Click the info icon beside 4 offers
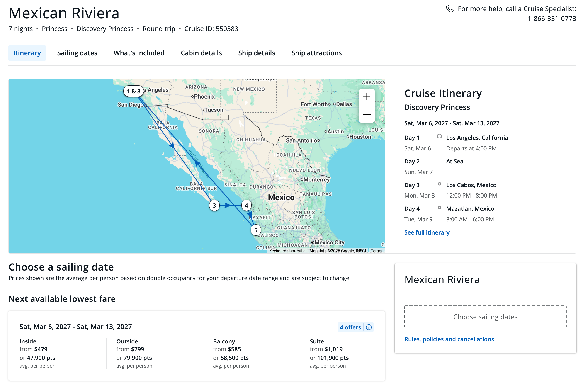Image resolution: width=588 pixels, height=387 pixels. click(369, 327)
